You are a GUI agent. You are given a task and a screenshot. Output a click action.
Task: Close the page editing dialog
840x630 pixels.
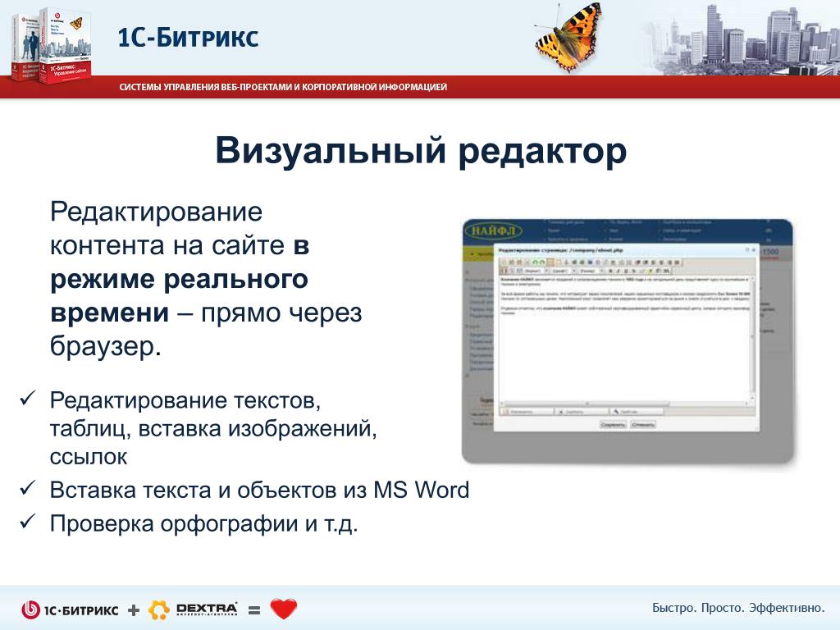tap(754, 250)
